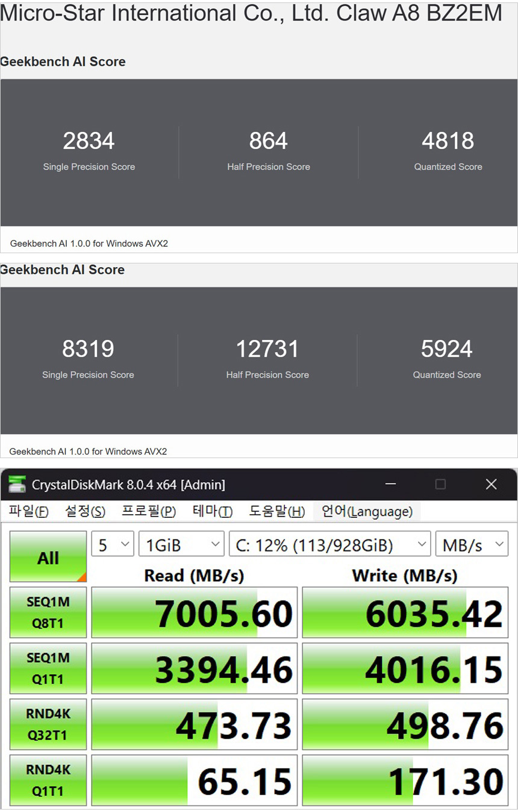The image size is (518, 812).
Task: Open the 설정(S) menu
Action: tap(85, 512)
